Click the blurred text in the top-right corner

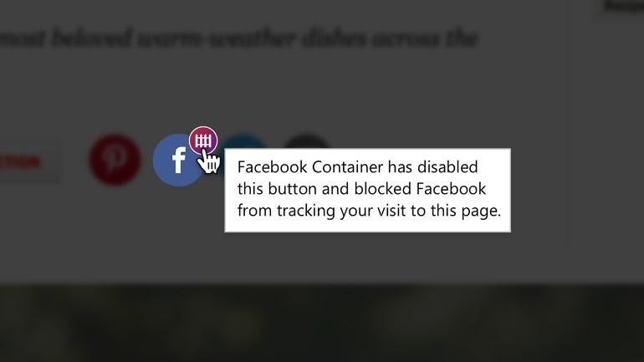coord(623,8)
